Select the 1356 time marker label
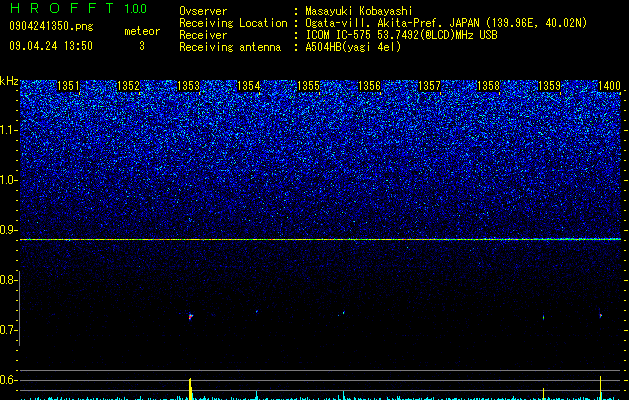 click(x=369, y=86)
